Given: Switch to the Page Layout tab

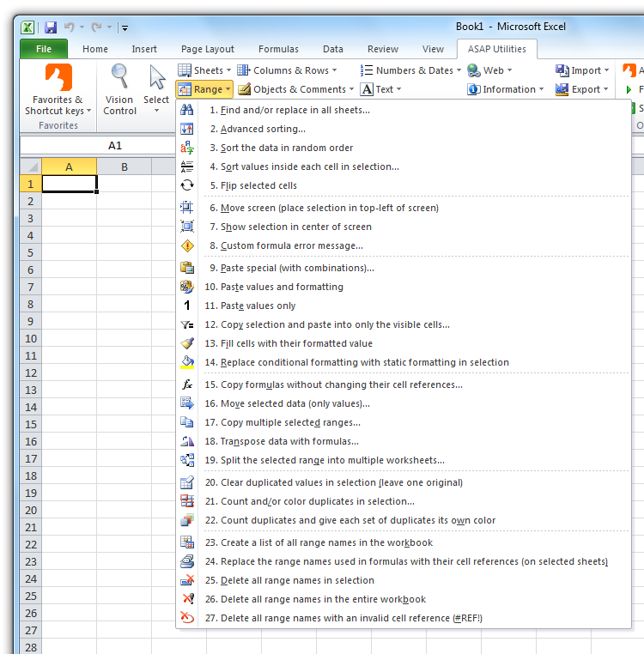Looking at the screenshot, I should click(208, 49).
